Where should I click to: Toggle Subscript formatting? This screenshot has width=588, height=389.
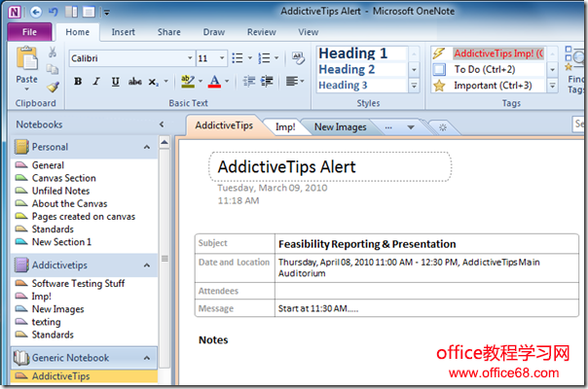154,82
